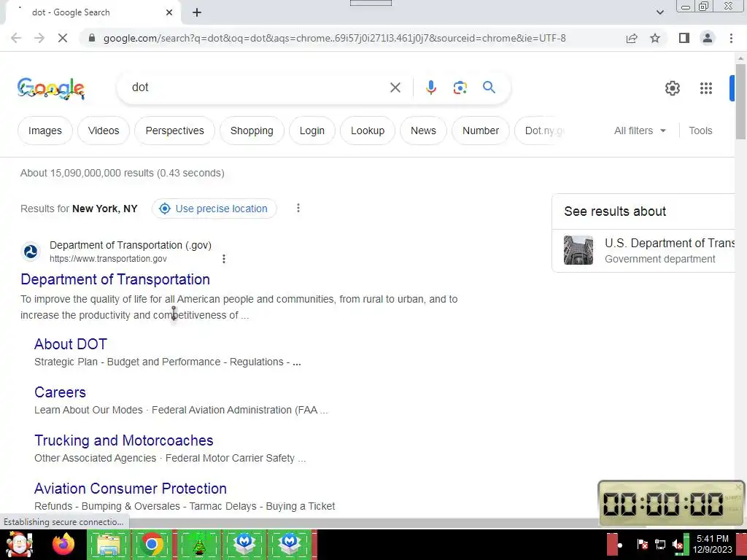Open the network tray icon
Image resolution: width=747 pixels, height=560 pixels.
pyautogui.click(x=660, y=544)
